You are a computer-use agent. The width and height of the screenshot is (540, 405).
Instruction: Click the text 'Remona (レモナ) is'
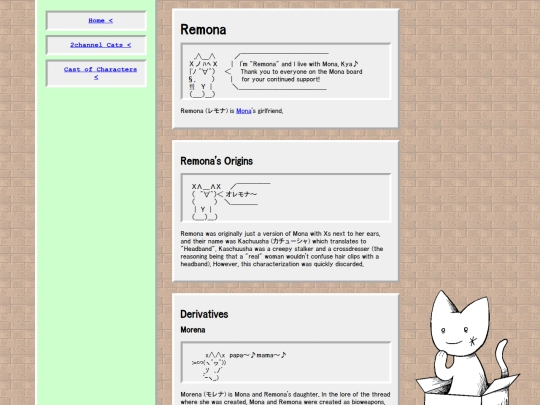207,111
